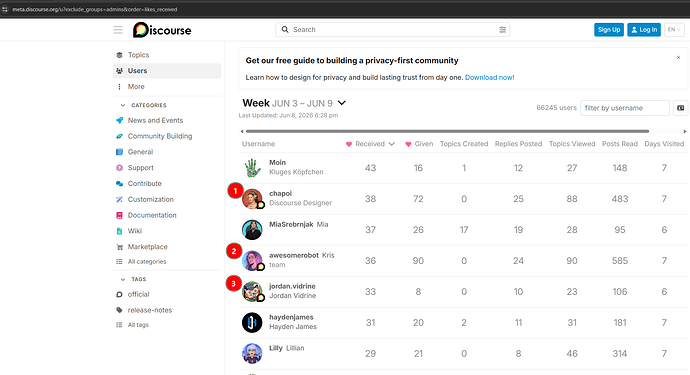Open chapoi username link
The image size is (690, 375).
tap(280, 193)
